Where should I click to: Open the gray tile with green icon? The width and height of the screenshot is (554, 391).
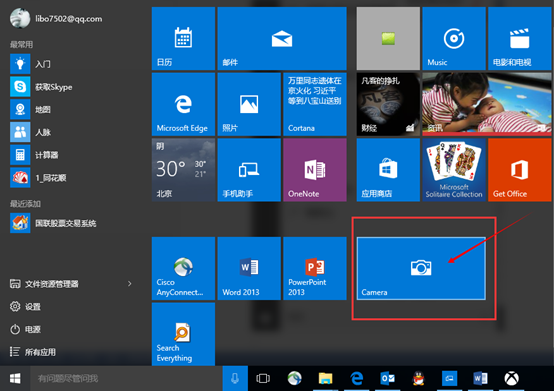click(388, 38)
